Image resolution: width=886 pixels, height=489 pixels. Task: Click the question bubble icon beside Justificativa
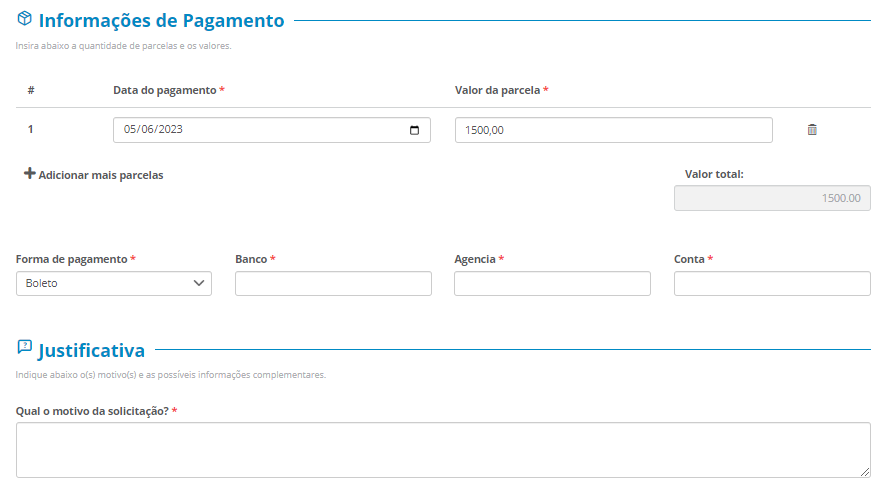(x=25, y=347)
